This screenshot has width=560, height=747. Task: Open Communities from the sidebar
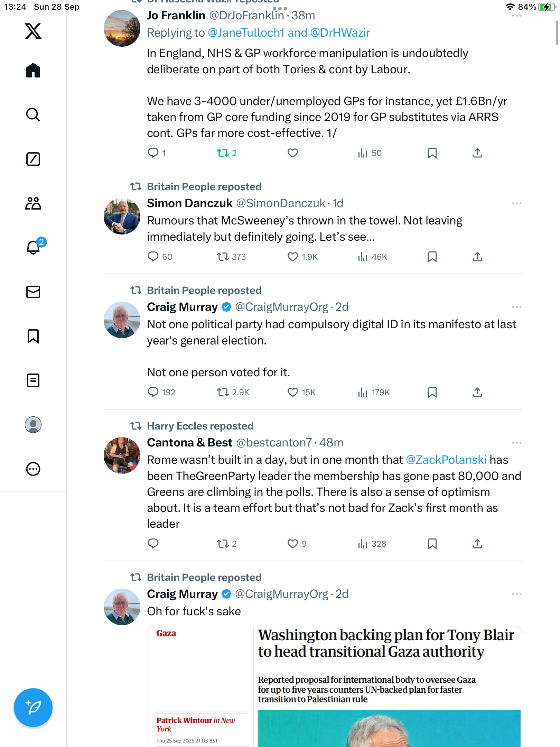tap(33, 203)
